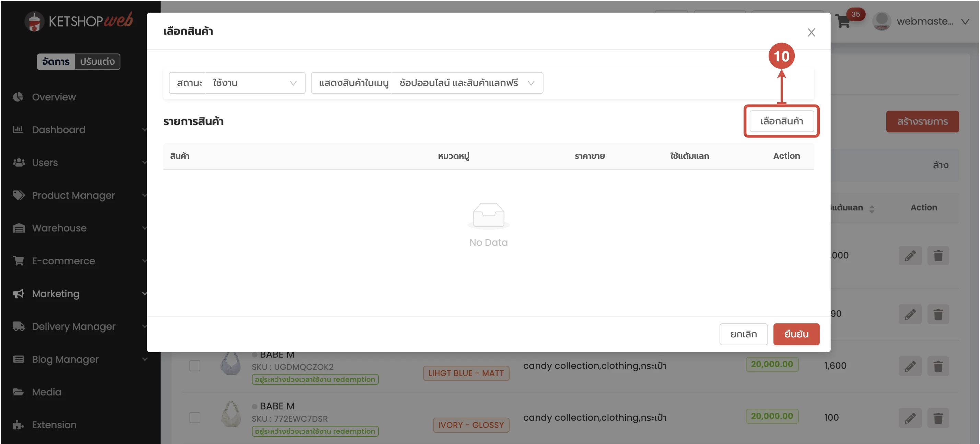Switch to the จัดการ tab
The height and width of the screenshot is (444, 980).
click(56, 61)
